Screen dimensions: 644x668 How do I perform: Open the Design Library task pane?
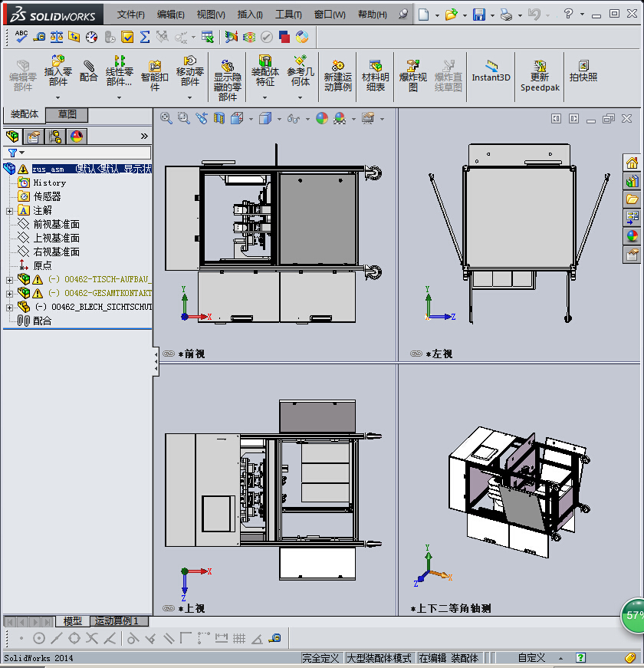[632, 181]
